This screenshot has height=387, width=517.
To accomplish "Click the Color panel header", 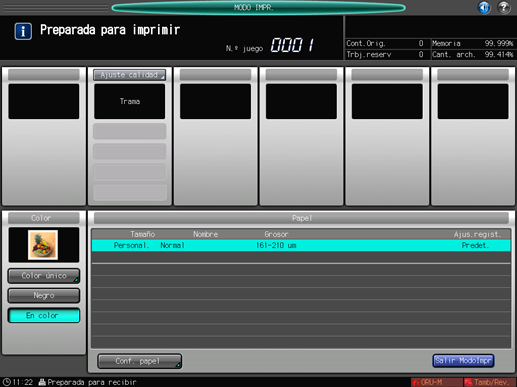I will point(44,218).
